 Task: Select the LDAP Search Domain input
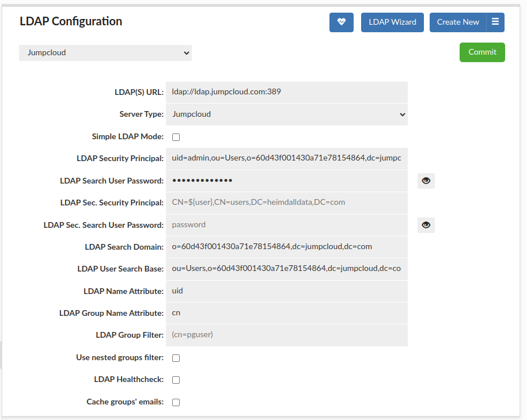[x=286, y=247]
